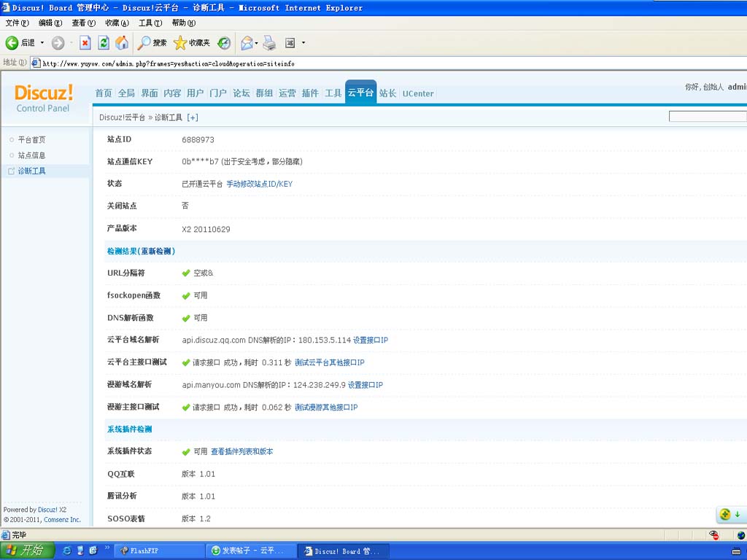Image resolution: width=747 pixels, height=560 pixels.
Task: Open the 开始 Start button
Action: click(28, 551)
